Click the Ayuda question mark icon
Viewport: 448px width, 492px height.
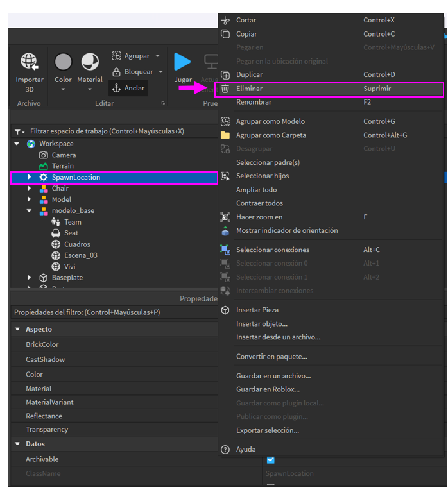pos(225,449)
